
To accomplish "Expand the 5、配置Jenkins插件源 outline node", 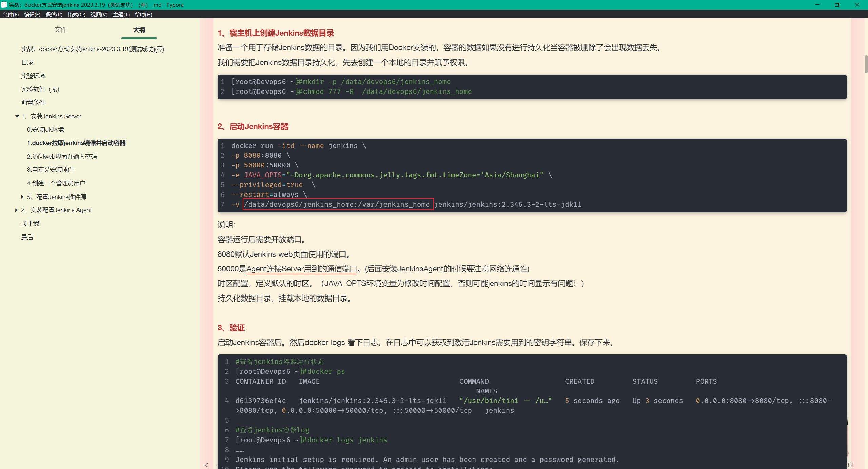I will tap(22, 197).
